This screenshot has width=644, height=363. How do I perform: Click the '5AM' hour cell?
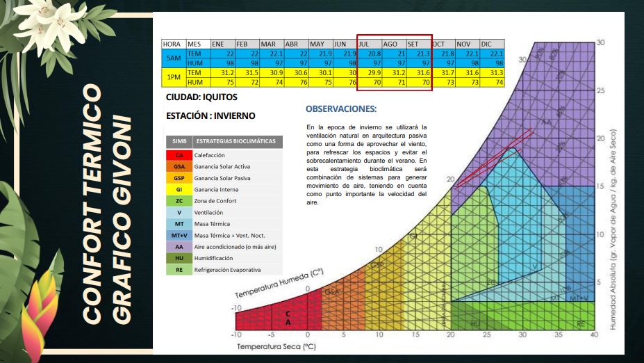tap(173, 58)
